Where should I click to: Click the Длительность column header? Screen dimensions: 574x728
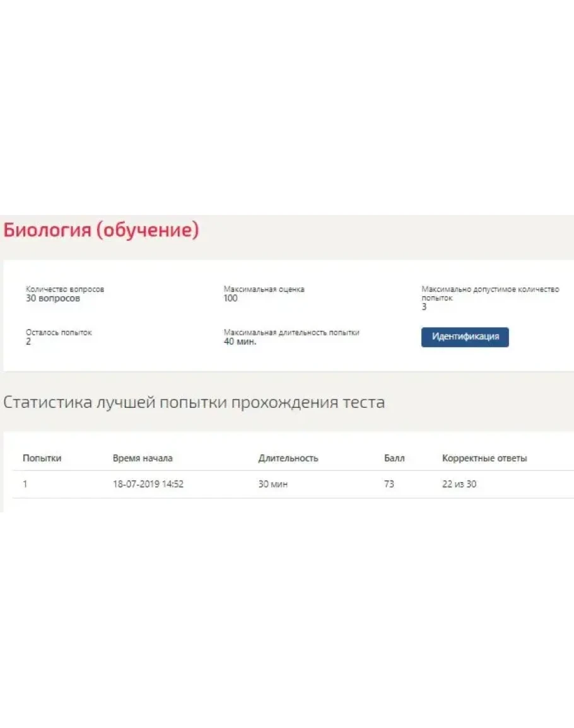tap(288, 458)
